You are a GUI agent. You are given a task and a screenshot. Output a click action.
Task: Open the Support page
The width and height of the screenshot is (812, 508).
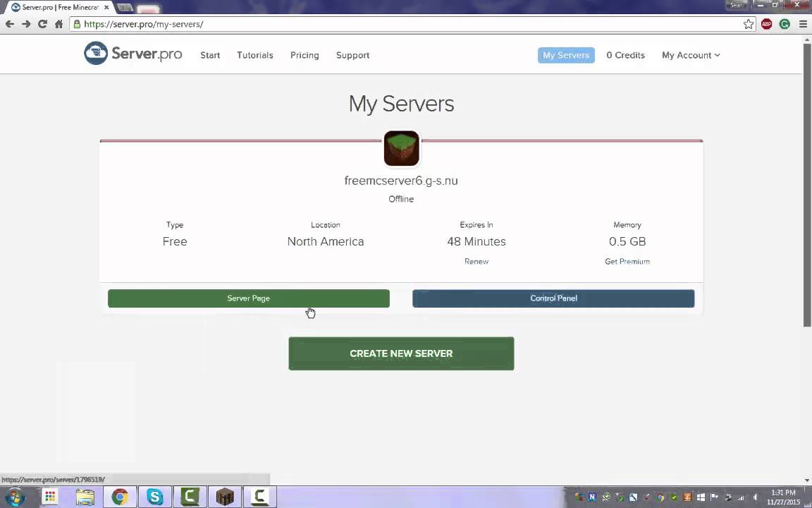[352, 55]
